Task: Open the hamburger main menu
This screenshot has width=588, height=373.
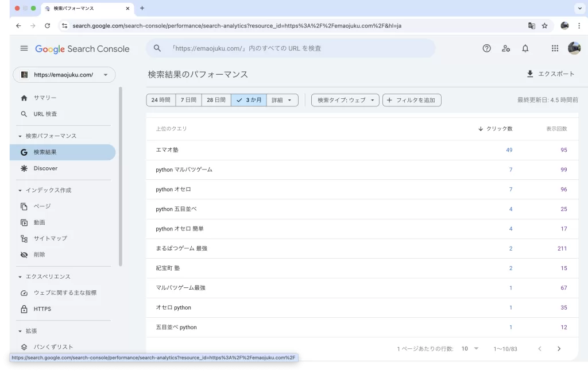Action: tap(24, 48)
